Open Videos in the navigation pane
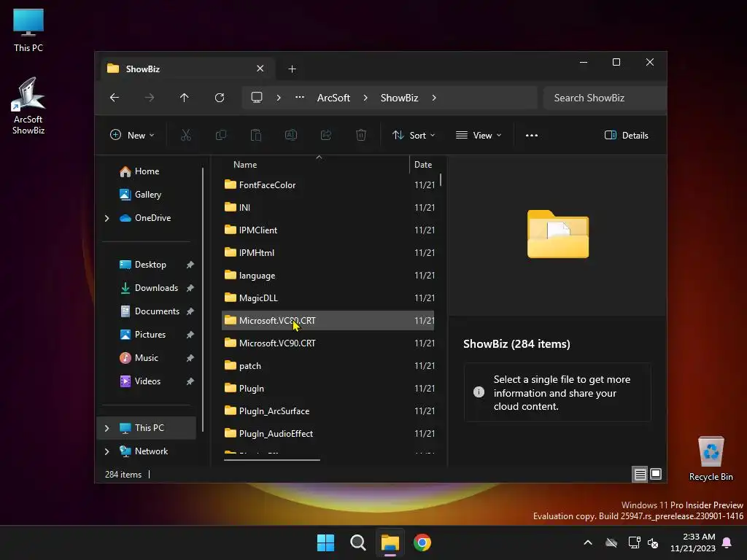The image size is (747, 560). coord(147,381)
